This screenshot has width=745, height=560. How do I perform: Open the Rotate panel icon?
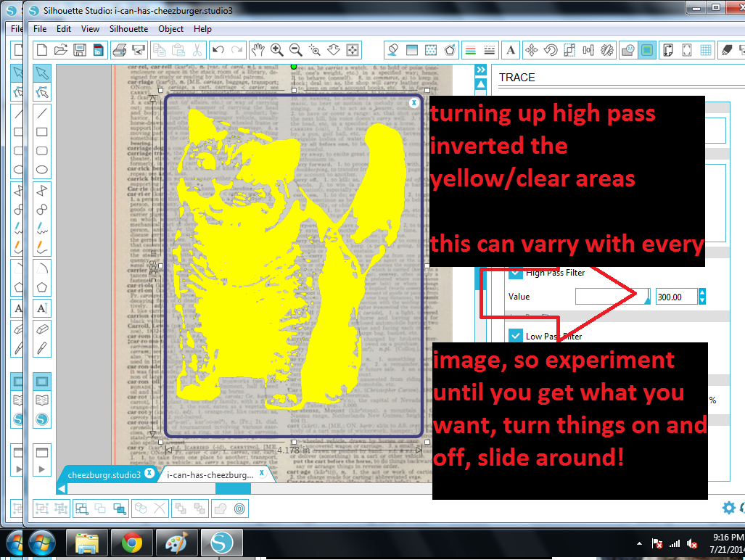[x=551, y=50]
